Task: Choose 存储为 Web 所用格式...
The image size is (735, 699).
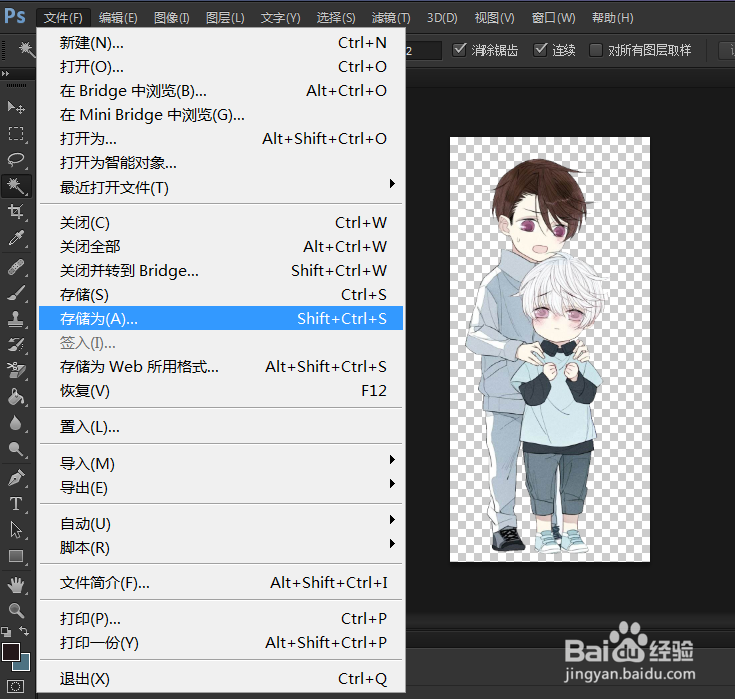Action: click(221, 367)
